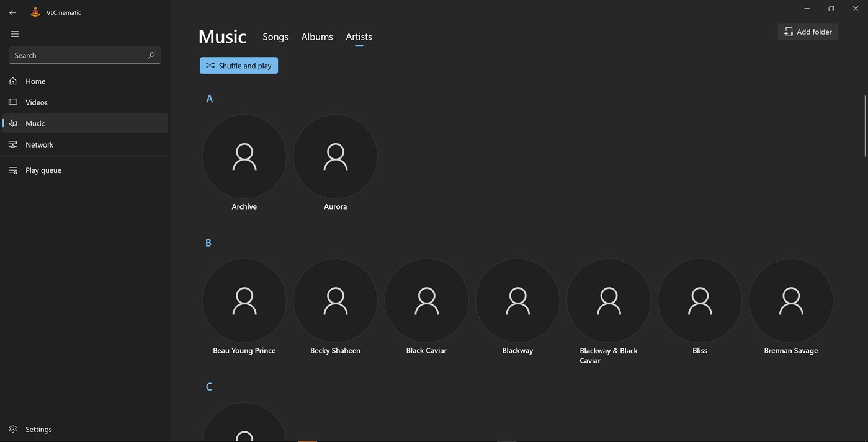The width and height of the screenshot is (868, 442).
Task: Open the Play queue icon
Action: (x=12, y=170)
